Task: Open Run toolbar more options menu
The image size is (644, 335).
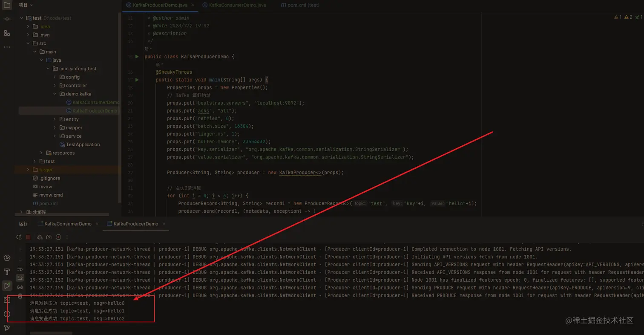Action: point(67,237)
